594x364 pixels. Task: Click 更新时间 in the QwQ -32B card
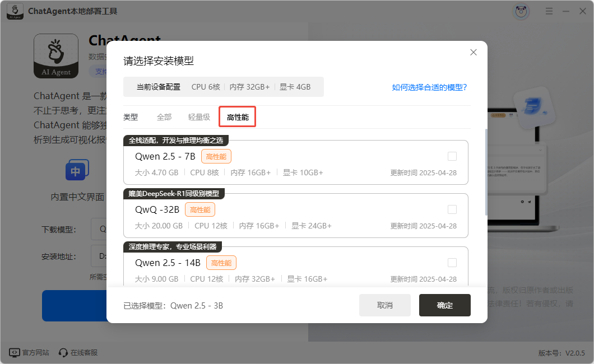coord(424,226)
